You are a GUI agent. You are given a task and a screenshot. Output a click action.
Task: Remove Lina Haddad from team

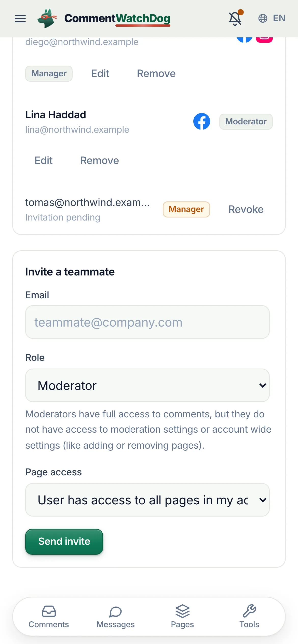(x=100, y=160)
